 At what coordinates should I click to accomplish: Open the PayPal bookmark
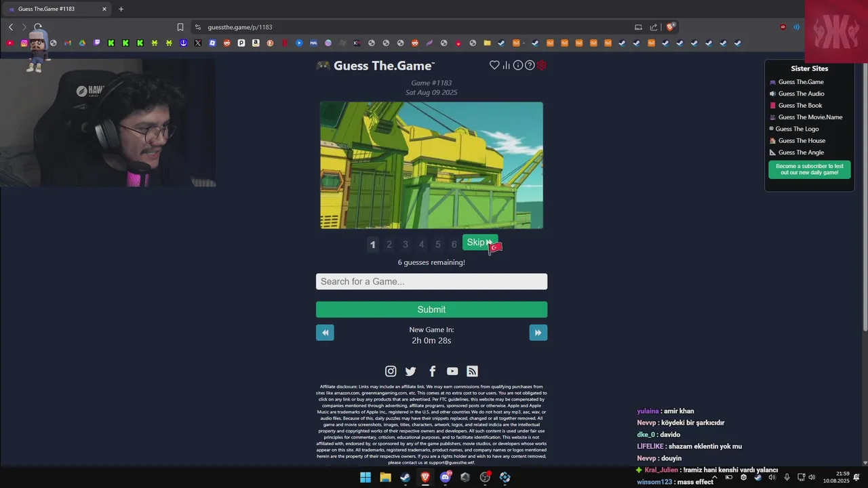pyautogui.click(x=241, y=43)
